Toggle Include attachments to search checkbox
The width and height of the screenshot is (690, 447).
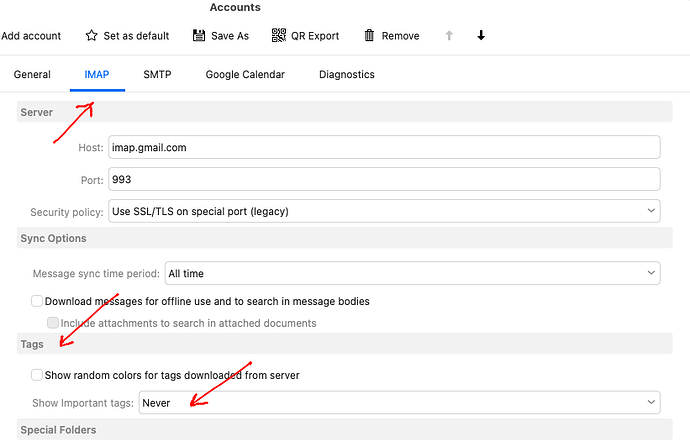pos(53,323)
